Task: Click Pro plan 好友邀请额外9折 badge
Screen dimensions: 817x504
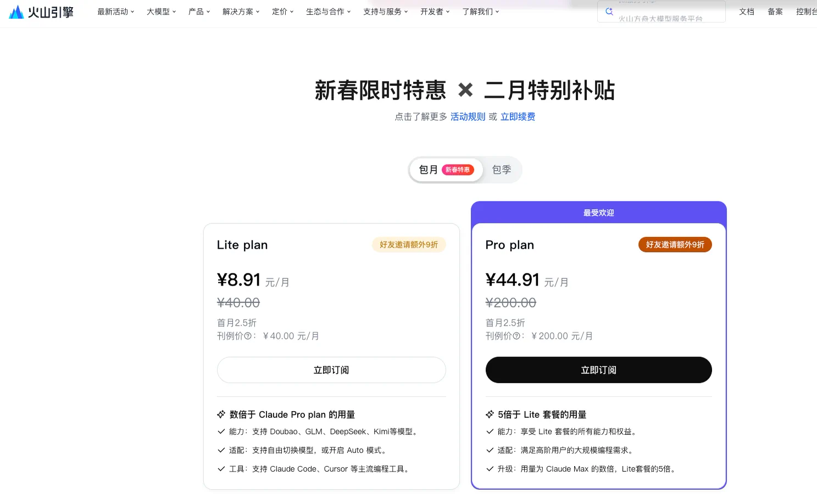Action: (x=675, y=245)
